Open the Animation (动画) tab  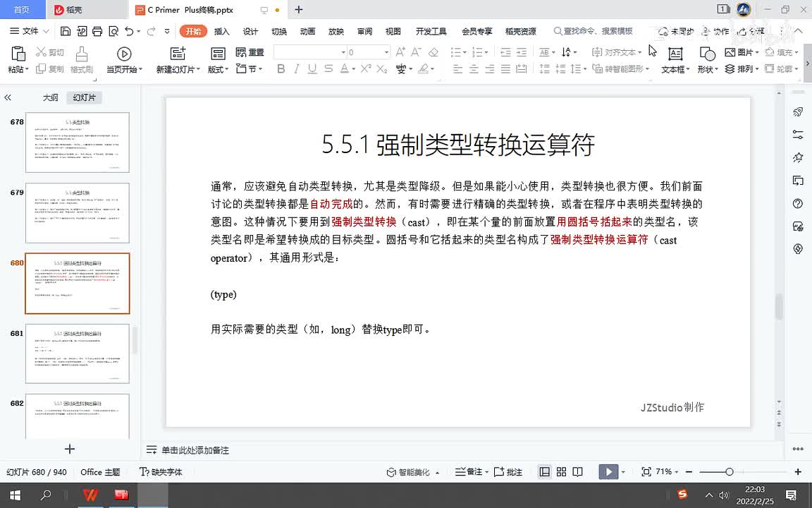point(307,31)
